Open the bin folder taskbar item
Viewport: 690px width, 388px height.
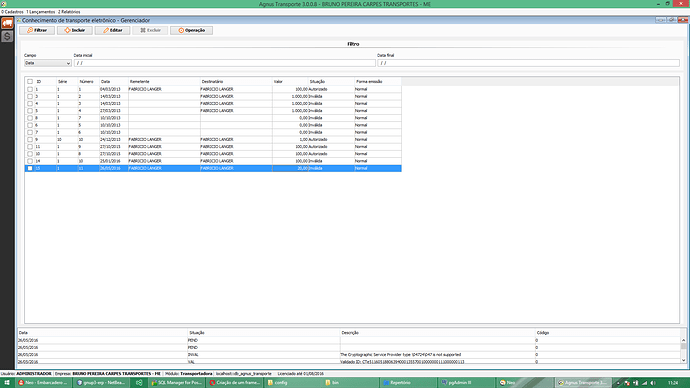pyautogui.click(x=350, y=383)
